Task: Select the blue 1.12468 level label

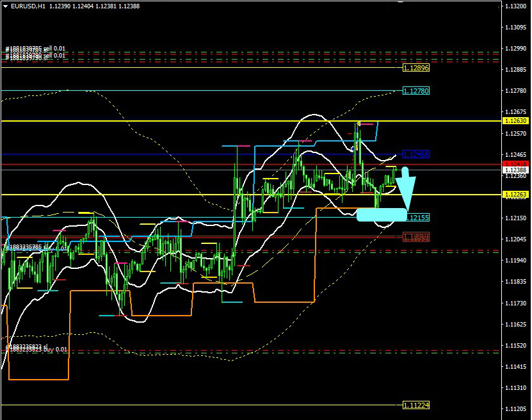Action: 415,154
